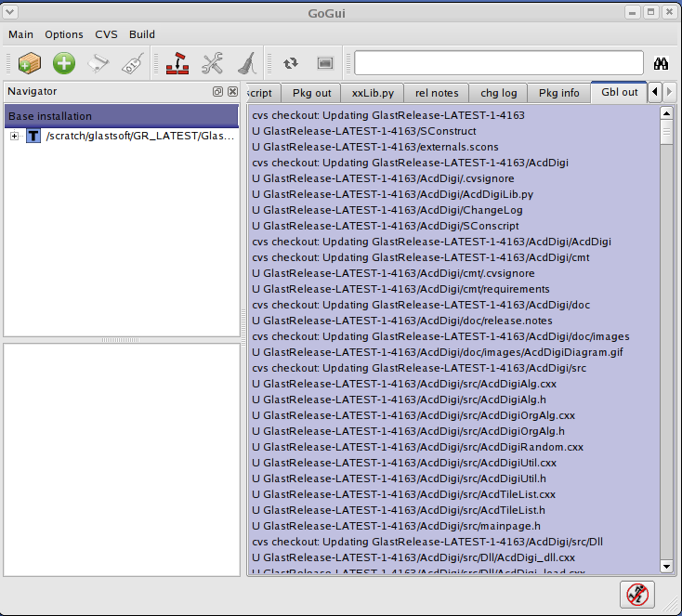Click the doc/release.notes output line
Viewport: 682px width, 616px height.
click(x=402, y=321)
